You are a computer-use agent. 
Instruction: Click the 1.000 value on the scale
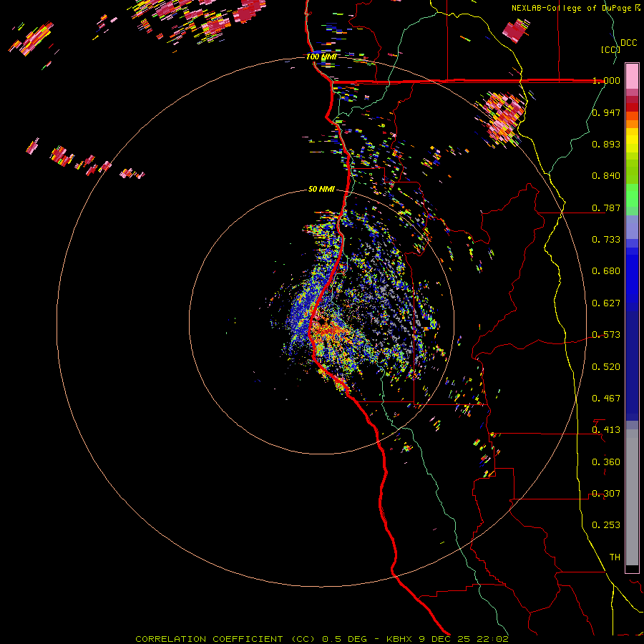606,80
